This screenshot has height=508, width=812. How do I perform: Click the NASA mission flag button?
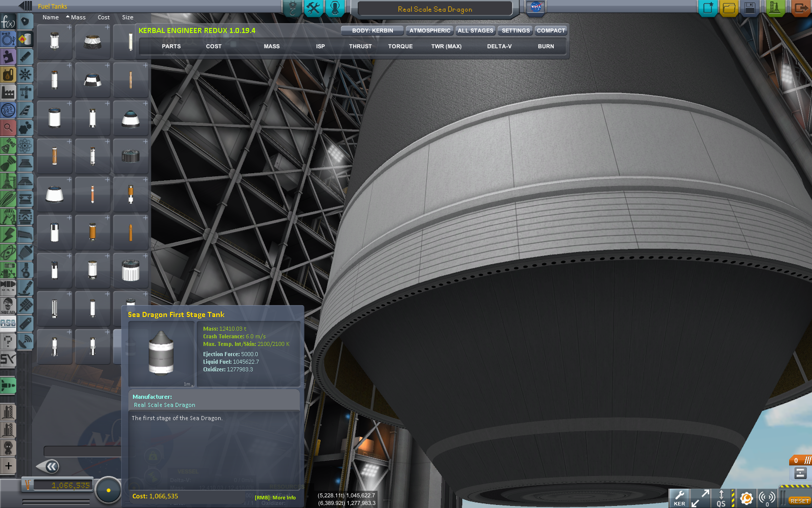click(x=535, y=8)
